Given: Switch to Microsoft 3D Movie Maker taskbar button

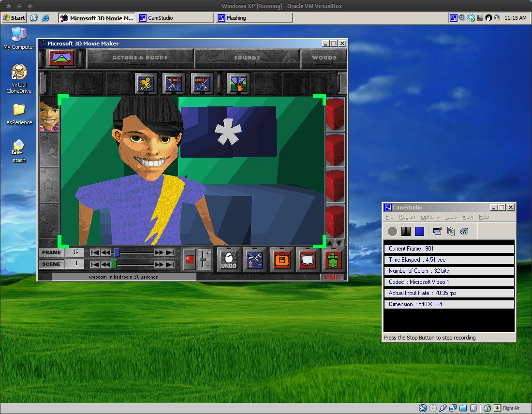Looking at the screenshot, I should 97,18.
